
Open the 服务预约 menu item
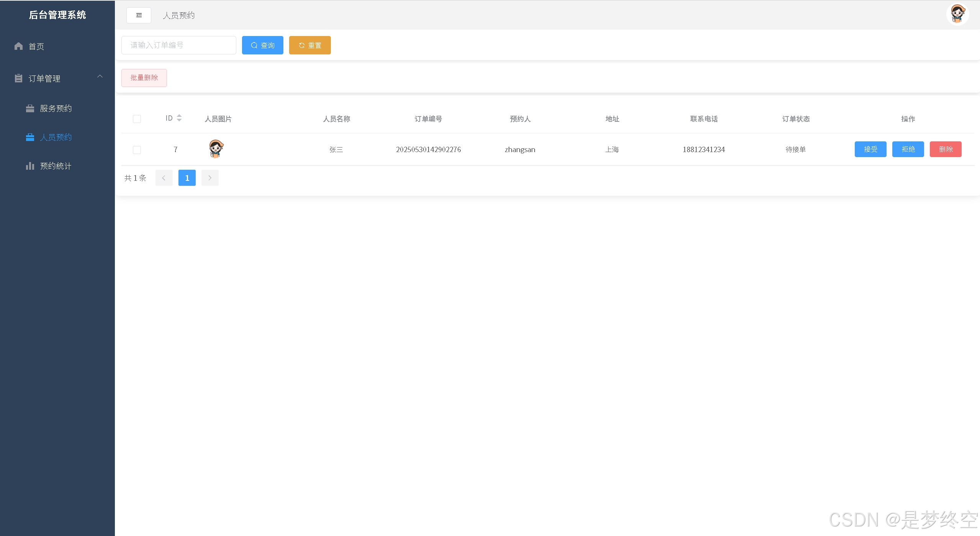click(56, 108)
